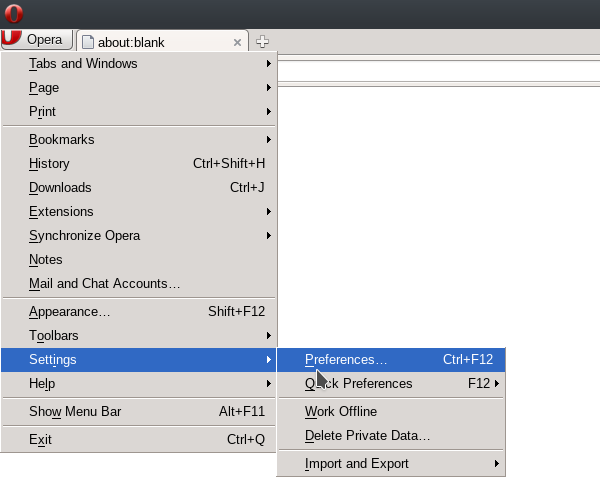Click the Alt+F11 shortcut text
This screenshot has height=500, width=600.
click(242, 412)
